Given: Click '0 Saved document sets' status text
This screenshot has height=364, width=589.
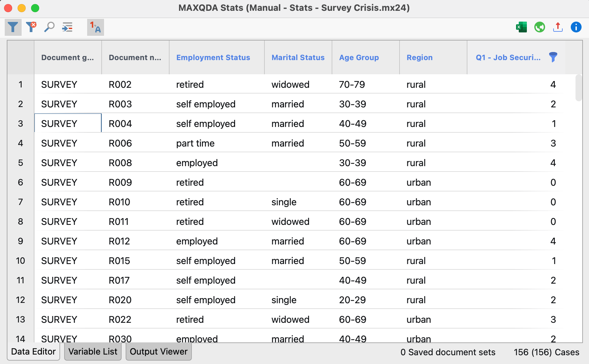Looking at the screenshot, I should (448, 352).
